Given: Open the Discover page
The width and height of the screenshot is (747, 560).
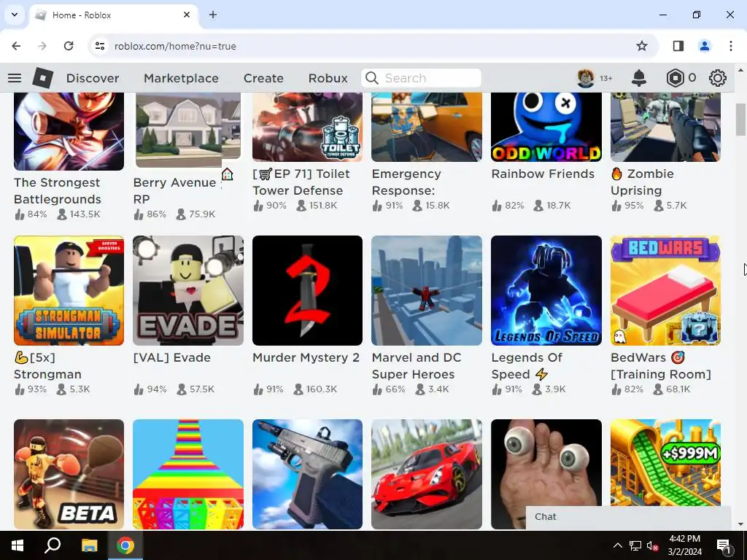Looking at the screenshot, I should coord(93,78).
